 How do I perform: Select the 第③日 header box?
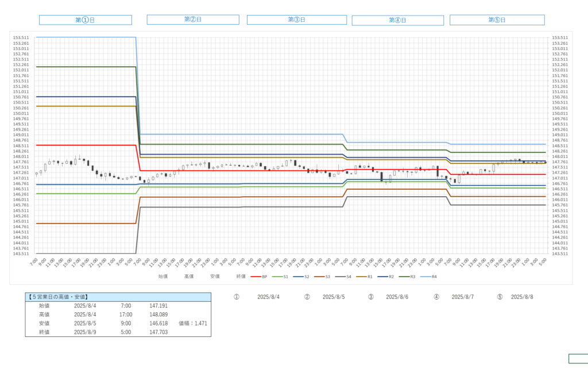(297, 20)
